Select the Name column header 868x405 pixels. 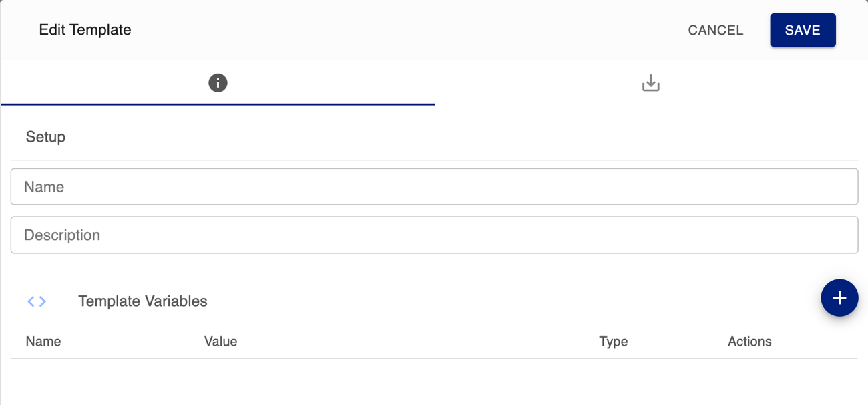[43, 341]
